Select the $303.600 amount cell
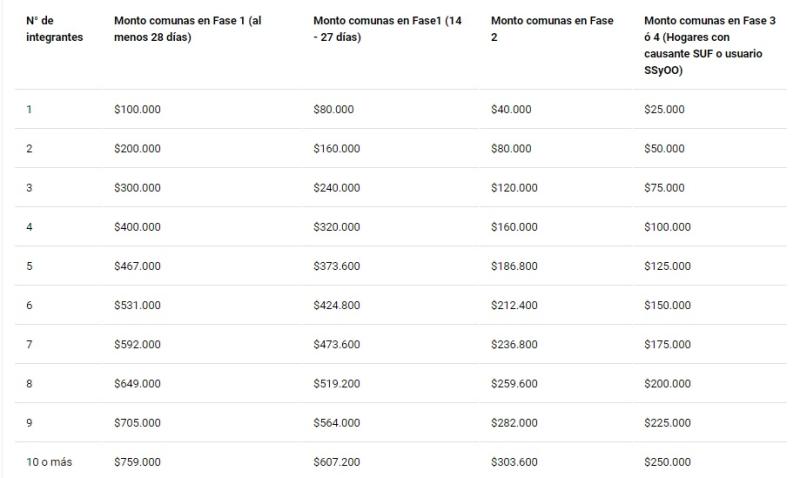 click(x=514, y=462)
